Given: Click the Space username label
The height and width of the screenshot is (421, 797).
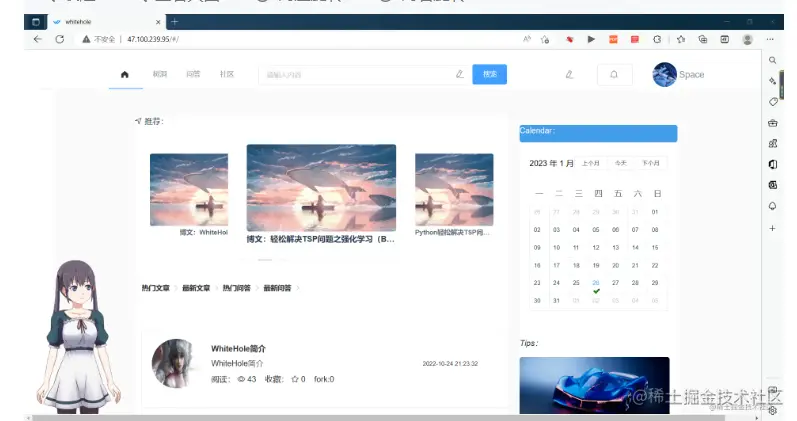Looking at the screenshot, I should [692, 75].
